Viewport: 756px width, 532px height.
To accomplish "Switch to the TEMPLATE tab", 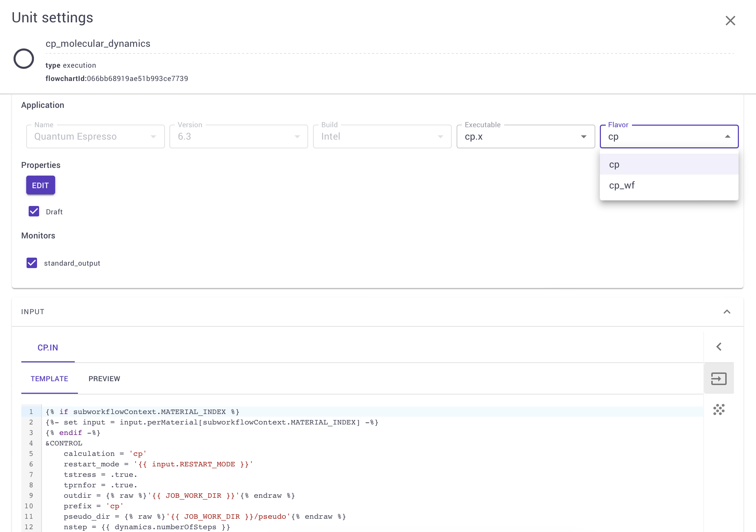I will pyautogui.click(x=49, y=379).
